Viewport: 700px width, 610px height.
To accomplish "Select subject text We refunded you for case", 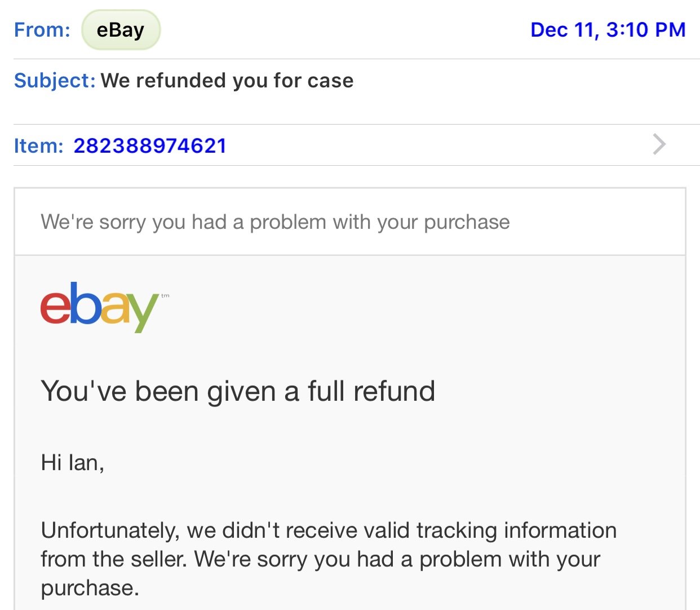I will point(227,81).
